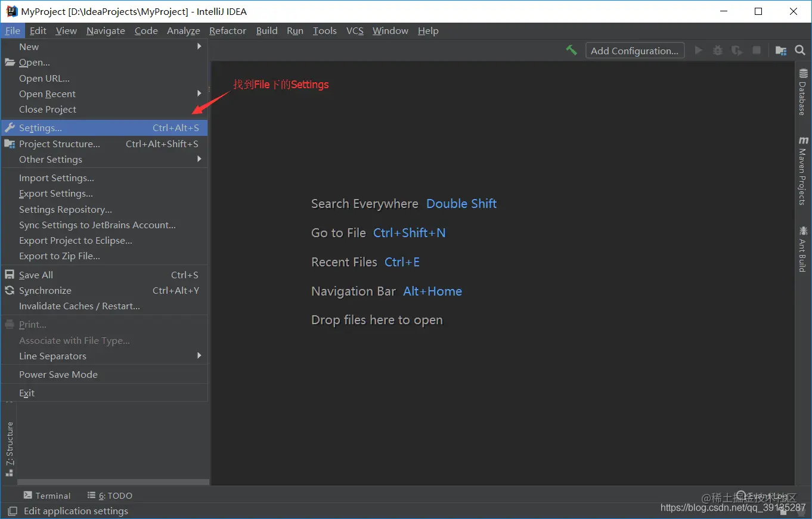This screenshot has width=812, height=519.
Task: Click the Synchronize refresh icon
Action: pos(10,290)
